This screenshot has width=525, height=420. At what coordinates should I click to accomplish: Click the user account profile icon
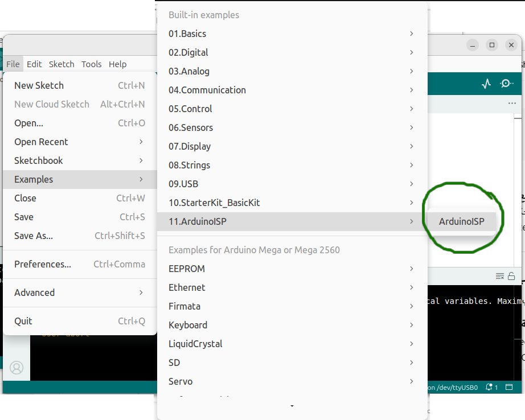pyautogui.click(x=17, y=368)
